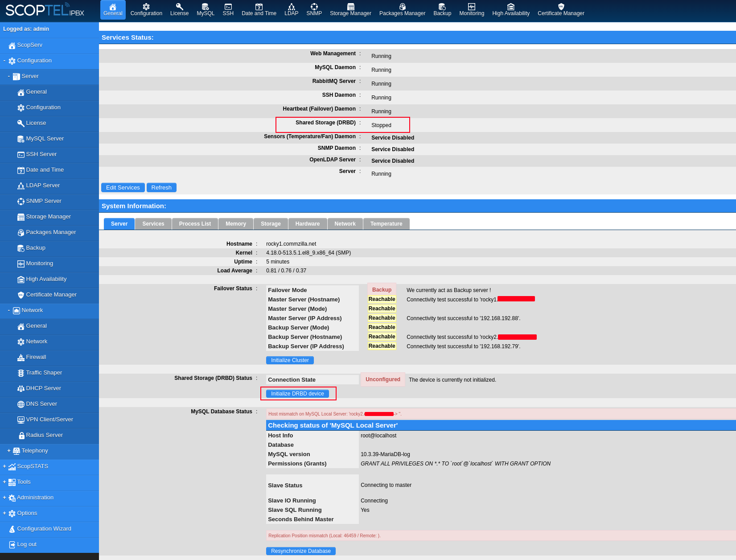Image resolution: width=736 pixels, height=560 pixels.
Task: Open General icon in top toolbar
Action: 113,10
